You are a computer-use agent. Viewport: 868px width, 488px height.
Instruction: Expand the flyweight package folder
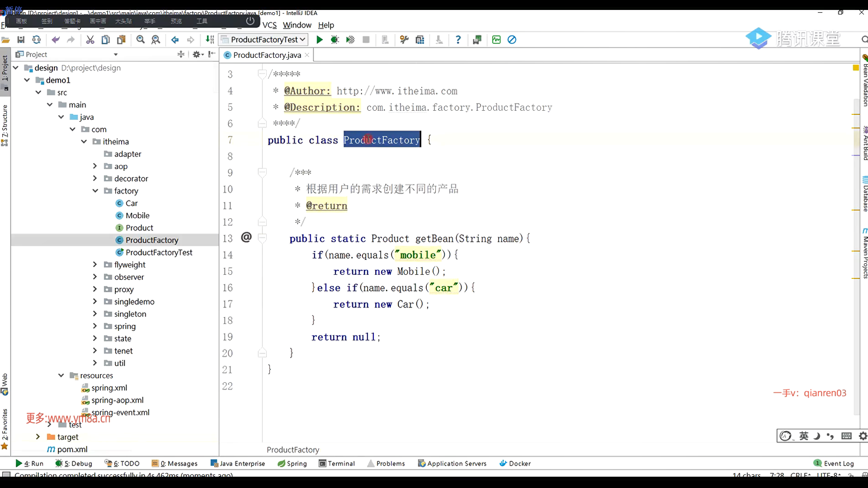(x=95, y=264)
